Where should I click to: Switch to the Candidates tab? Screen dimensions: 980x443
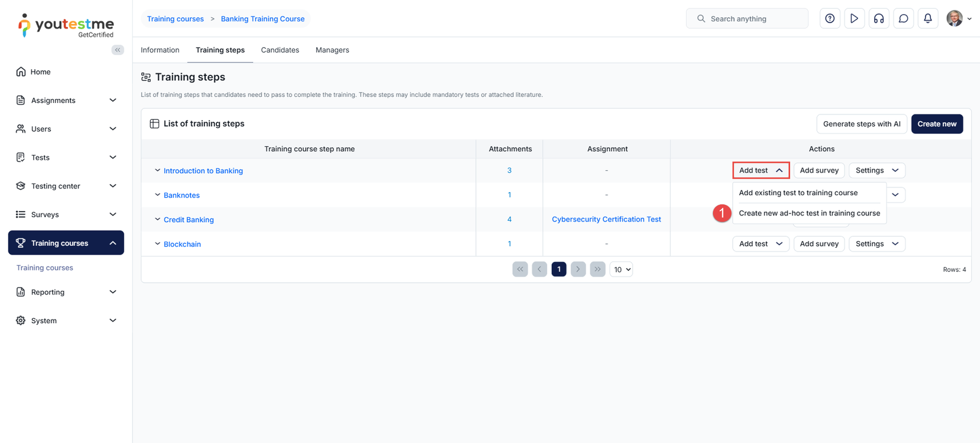(x=280, y=50)
